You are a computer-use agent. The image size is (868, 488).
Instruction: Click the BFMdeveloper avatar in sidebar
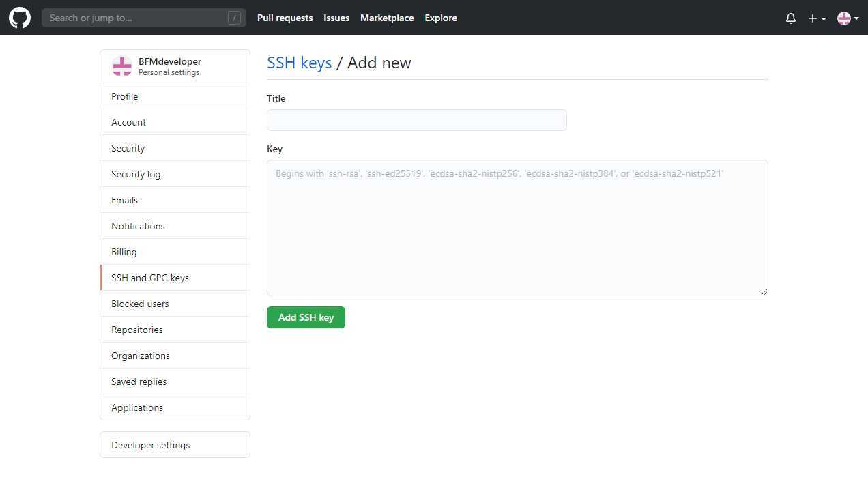click(122, 66)
